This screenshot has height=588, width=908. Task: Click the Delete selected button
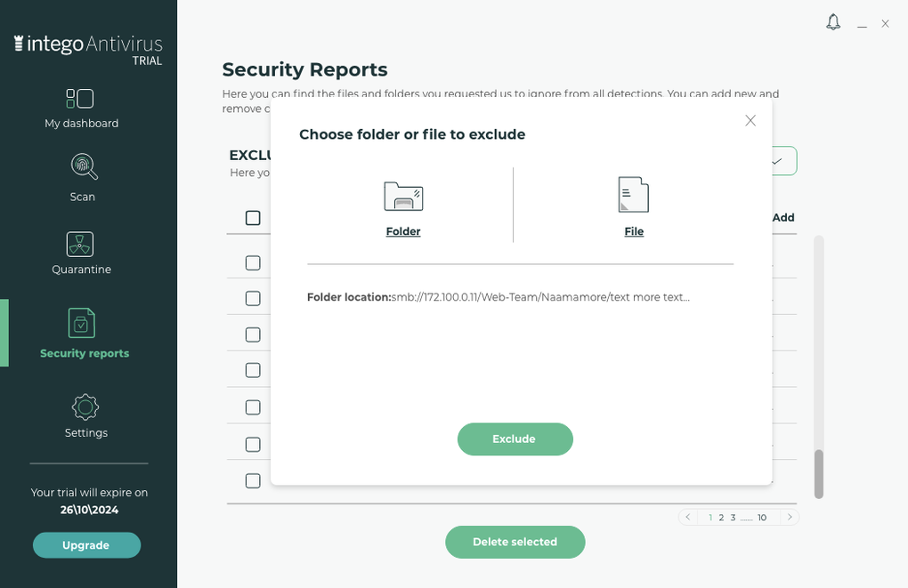(515, 543)
